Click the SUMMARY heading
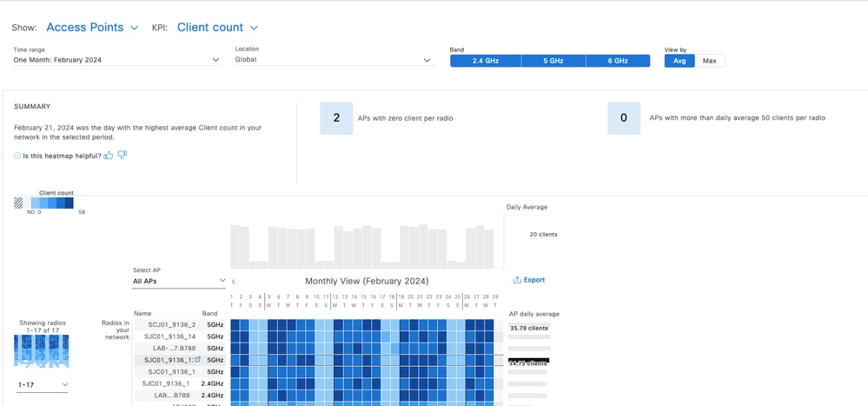Image resolution: width=868 pixels, height=406 pixels. pyautogui.click(x=32, y=106)
